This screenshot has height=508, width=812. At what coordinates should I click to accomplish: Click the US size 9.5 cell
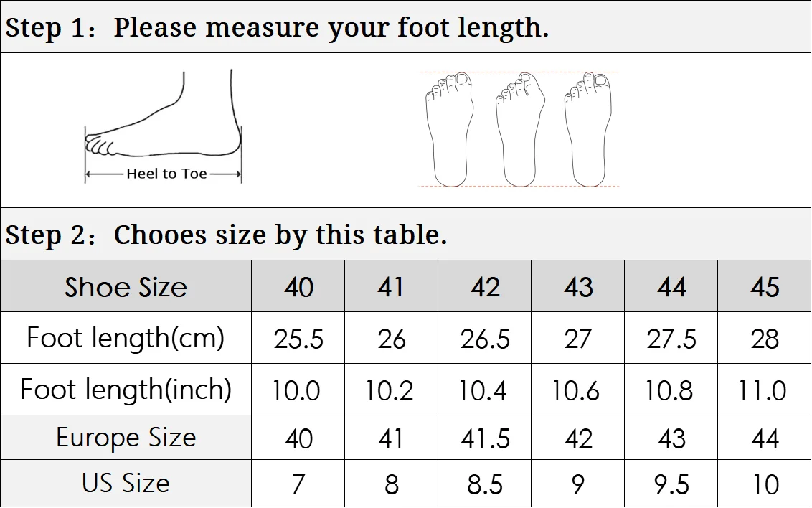point(671,483)
